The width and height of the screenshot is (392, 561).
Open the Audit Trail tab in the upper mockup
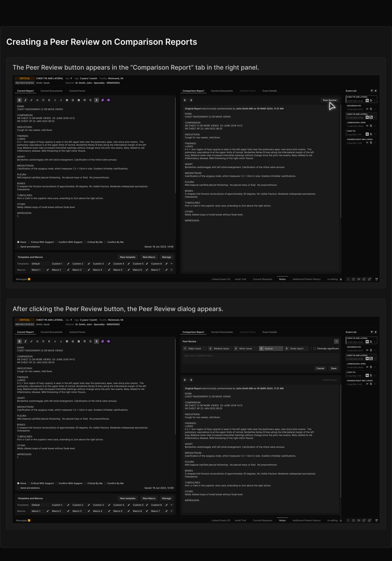click(240, 279)
